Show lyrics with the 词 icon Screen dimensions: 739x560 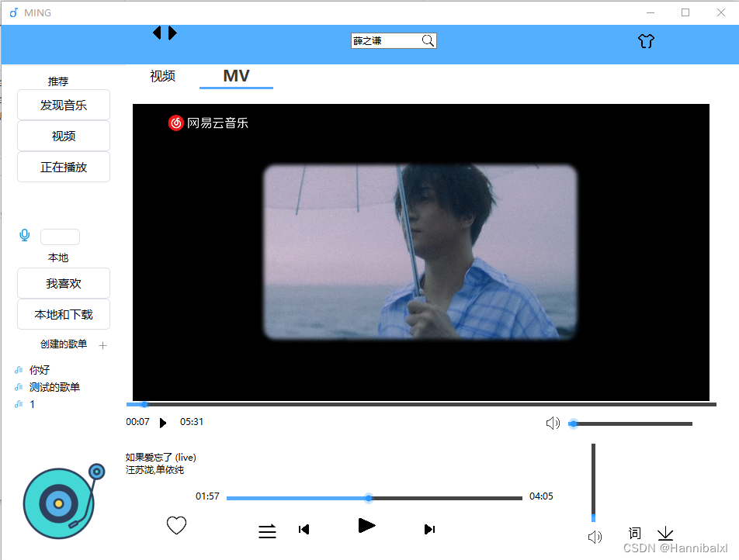tap(634, 533)
